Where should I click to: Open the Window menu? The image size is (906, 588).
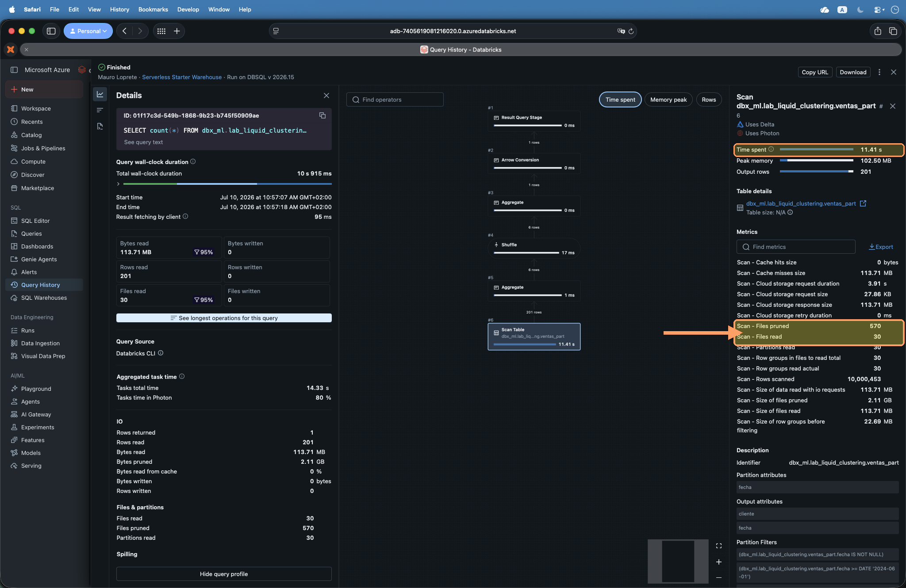coord(219,9)
